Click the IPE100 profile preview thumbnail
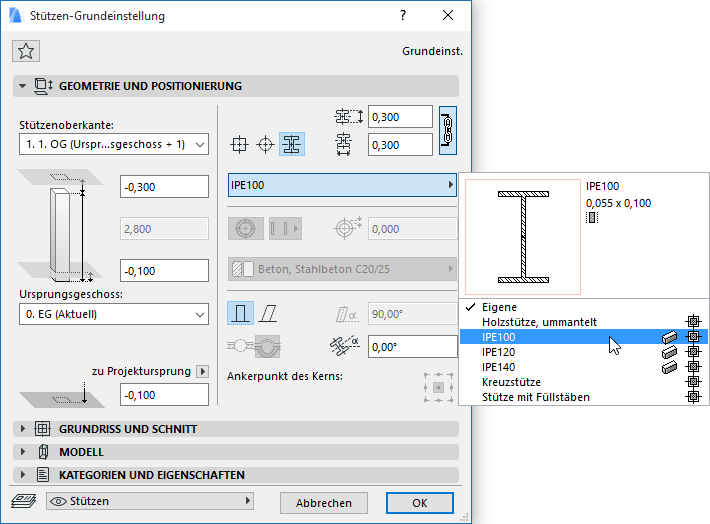The width and height of the screenshot is (710, 524). (x=523, y=237)
